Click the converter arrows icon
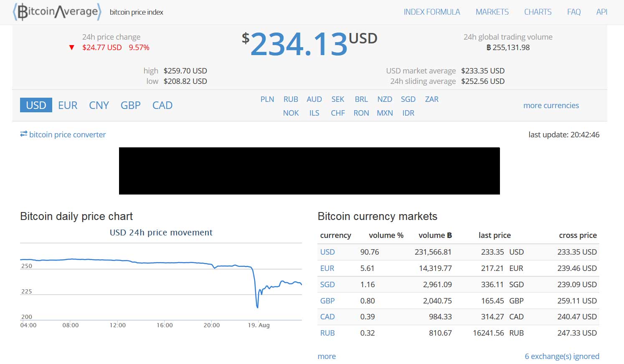Screen dimensions: 624x364 click(x=23, y=134)
